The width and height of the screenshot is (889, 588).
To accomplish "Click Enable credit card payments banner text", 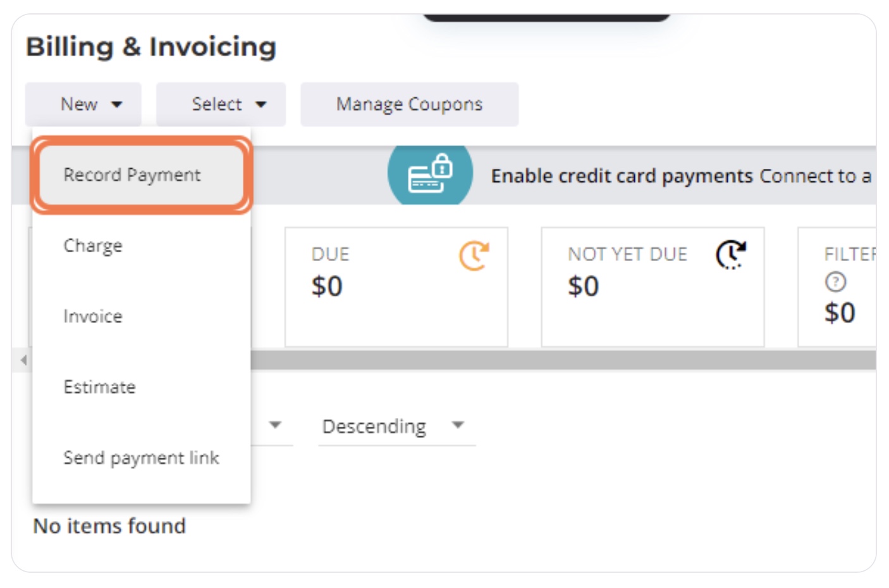I will coord(622,176).
